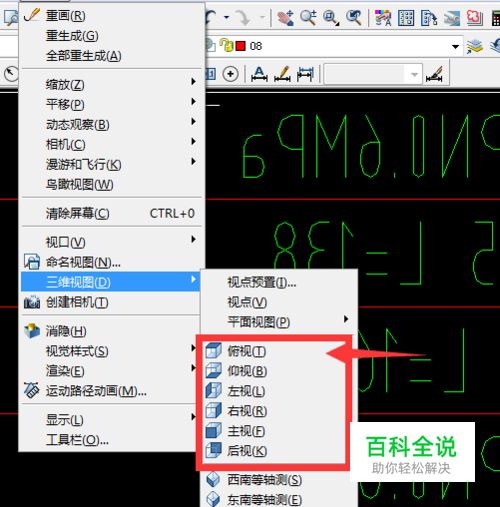Open the DesignCenter icon
Image resolution: width=500 pixels, height=507 pixels.
click(406, 17)
